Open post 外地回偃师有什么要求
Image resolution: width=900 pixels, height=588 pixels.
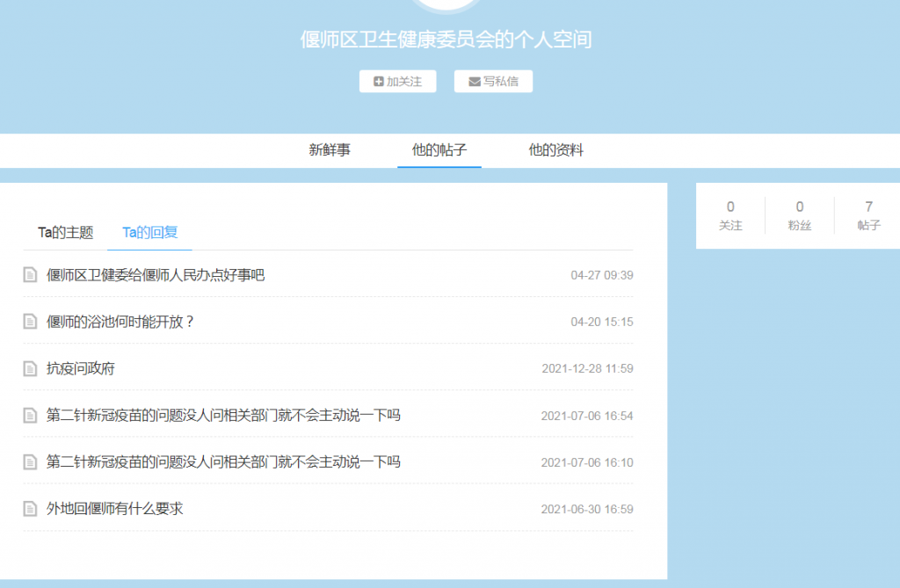(115, 509)
